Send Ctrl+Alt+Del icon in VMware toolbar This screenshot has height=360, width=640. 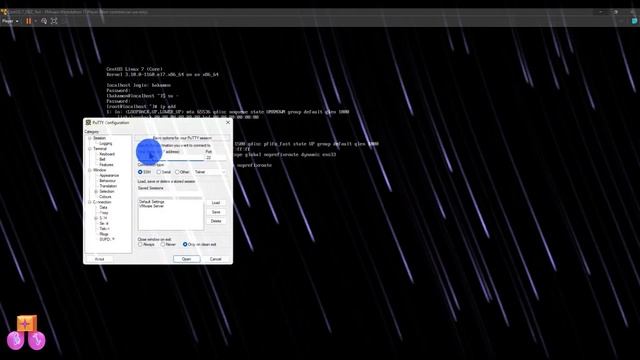tap(44, 21)
